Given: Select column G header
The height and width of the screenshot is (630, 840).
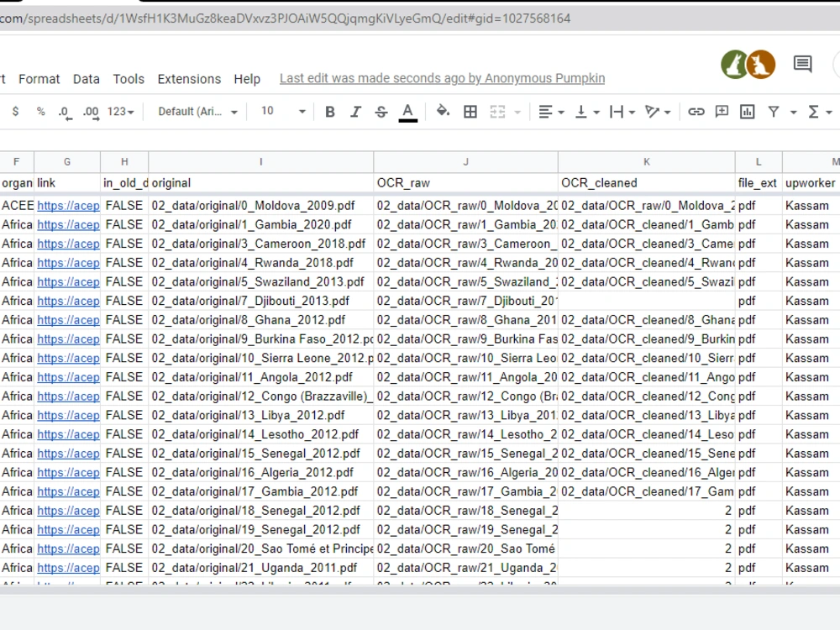Looking at the screenshot, I should [67, 162].
